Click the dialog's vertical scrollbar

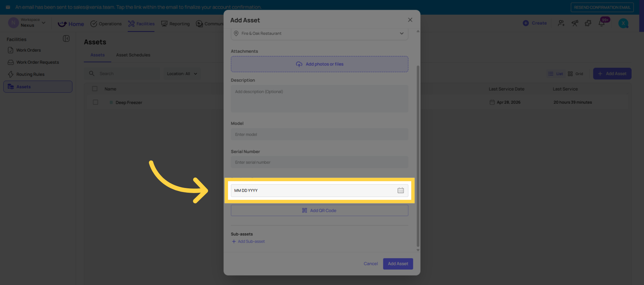(x=418, y=156)
